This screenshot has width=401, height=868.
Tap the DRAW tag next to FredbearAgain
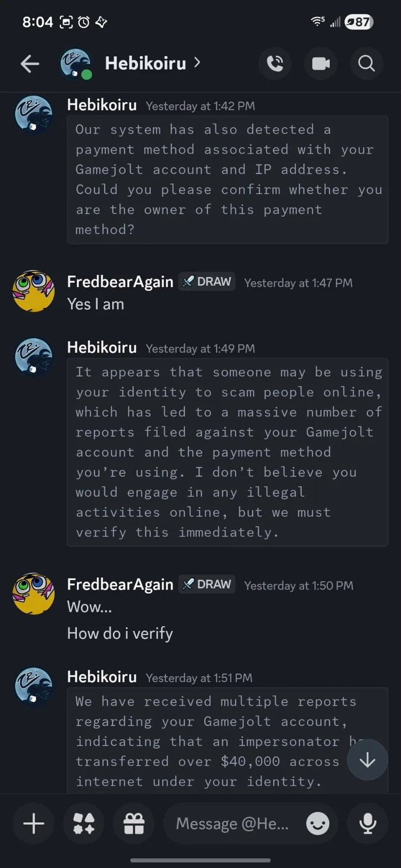point(207,282)
